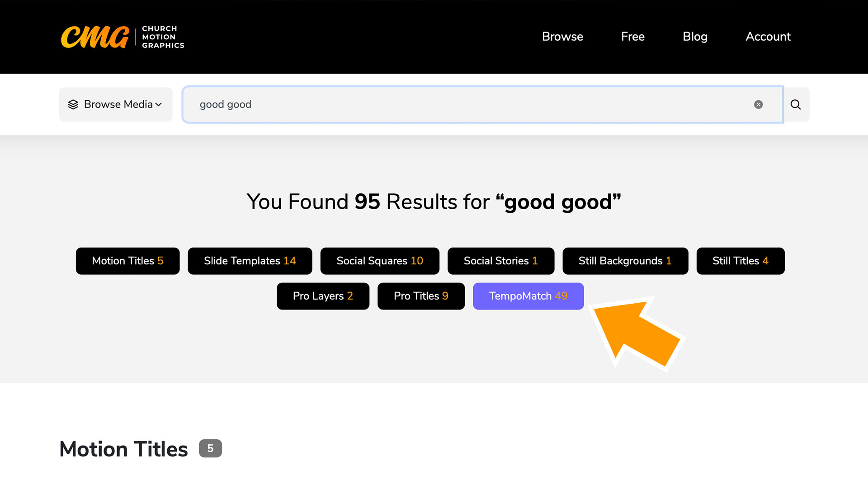Filter results by Motion Titles
This screenshot has height=488, width=868.
(x=127, y=261)
